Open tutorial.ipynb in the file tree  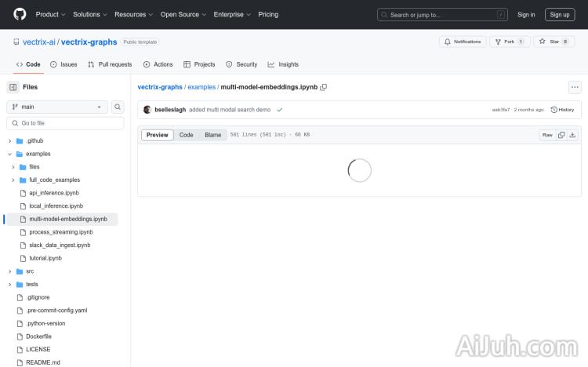click(45, 258)
